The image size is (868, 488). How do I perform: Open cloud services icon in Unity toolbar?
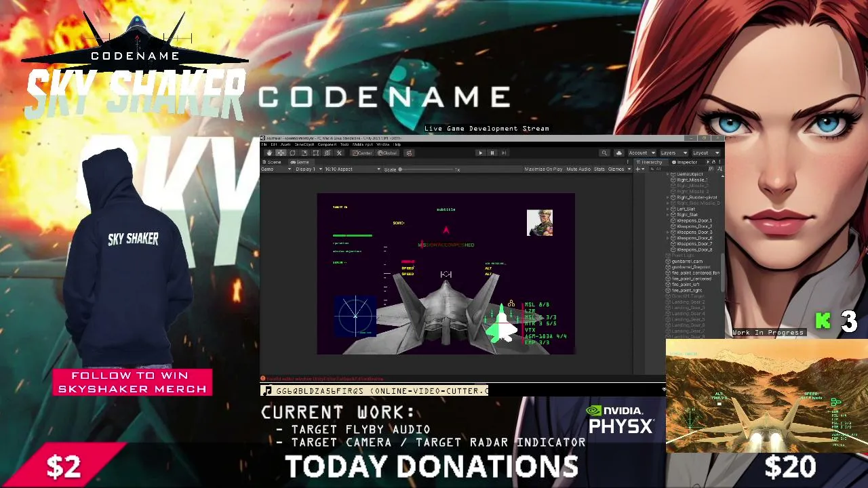[618, 152]
